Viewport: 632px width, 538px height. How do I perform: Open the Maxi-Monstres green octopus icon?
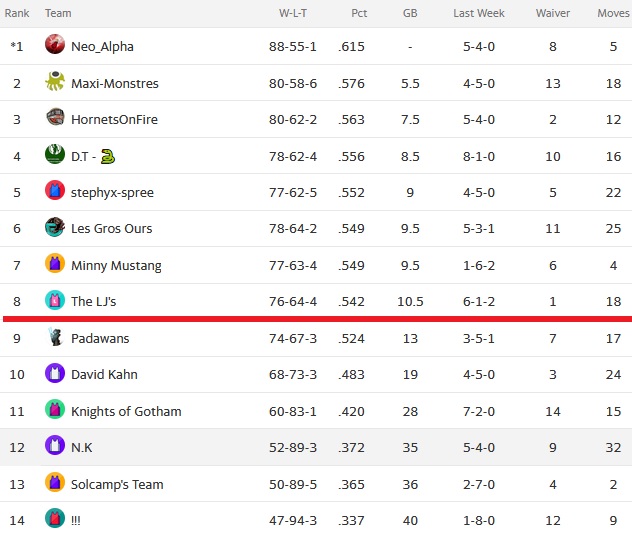click(55, 81)
